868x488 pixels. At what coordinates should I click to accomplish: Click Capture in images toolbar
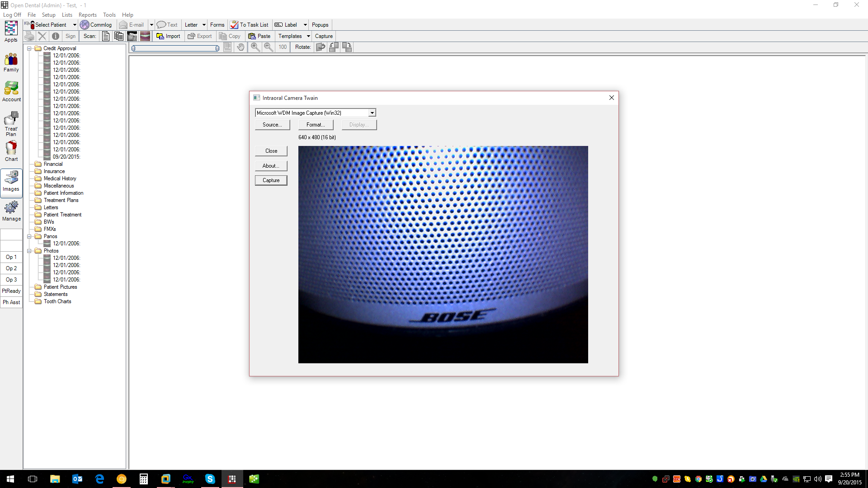[324, 36]
